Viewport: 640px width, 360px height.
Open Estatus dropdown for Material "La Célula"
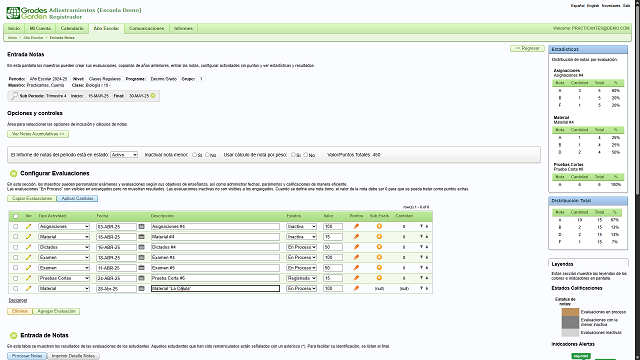301,288
